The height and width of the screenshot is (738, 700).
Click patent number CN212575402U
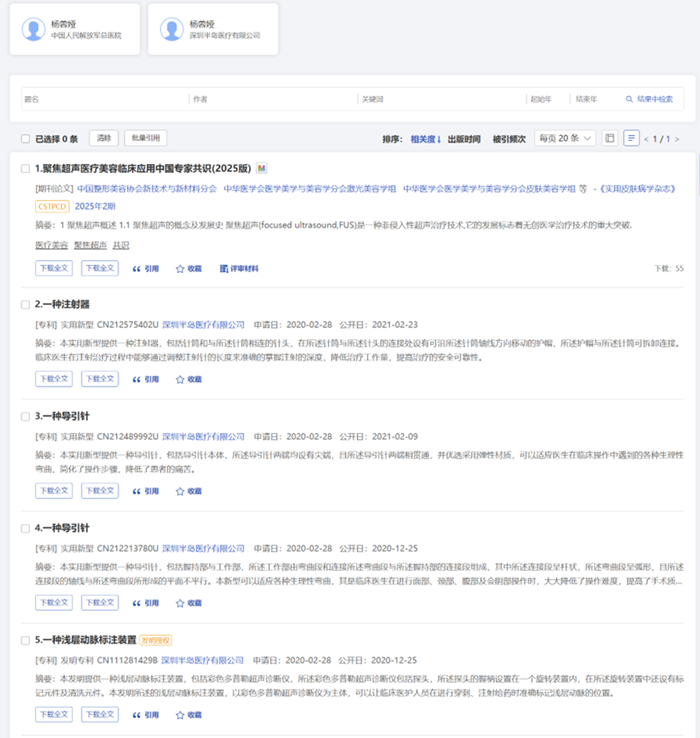click(128, 325)
